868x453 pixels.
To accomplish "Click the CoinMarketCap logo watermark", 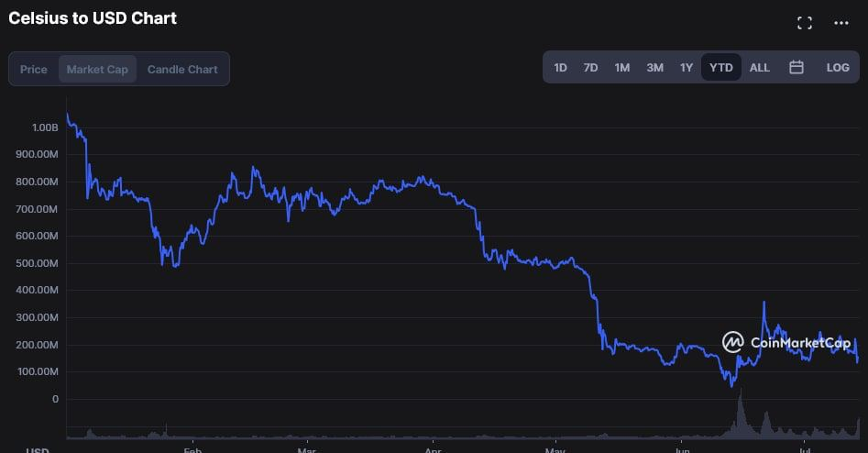I will pos(786,343).
